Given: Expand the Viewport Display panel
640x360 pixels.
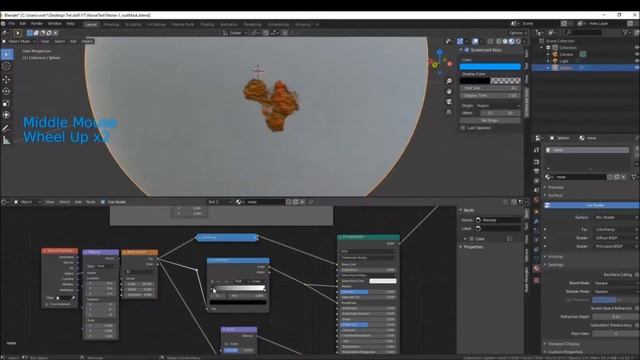Looking at the screenshot, I should (564, 344).
